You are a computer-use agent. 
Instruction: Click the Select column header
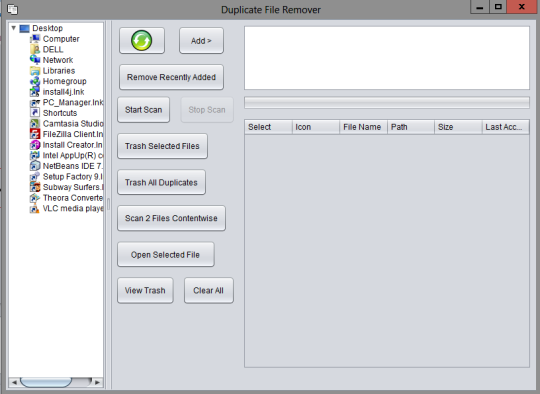(x=268, y=127)
